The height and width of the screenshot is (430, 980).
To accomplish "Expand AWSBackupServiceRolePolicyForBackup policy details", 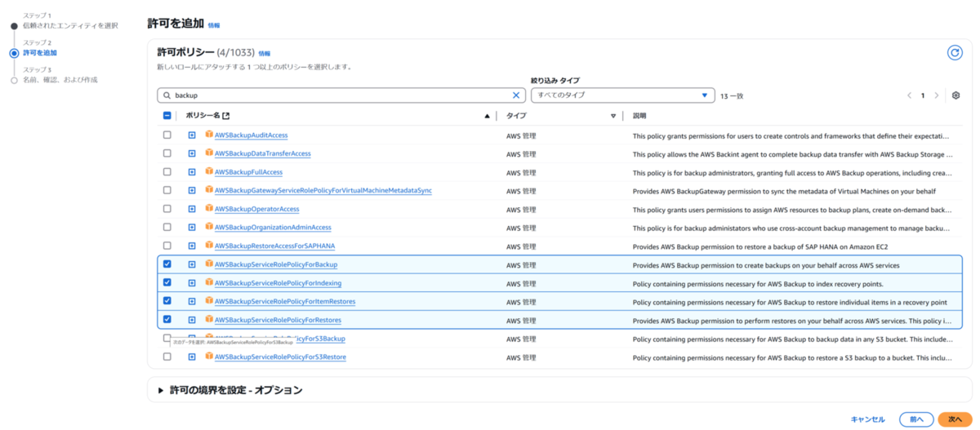I will pos(192,264).
